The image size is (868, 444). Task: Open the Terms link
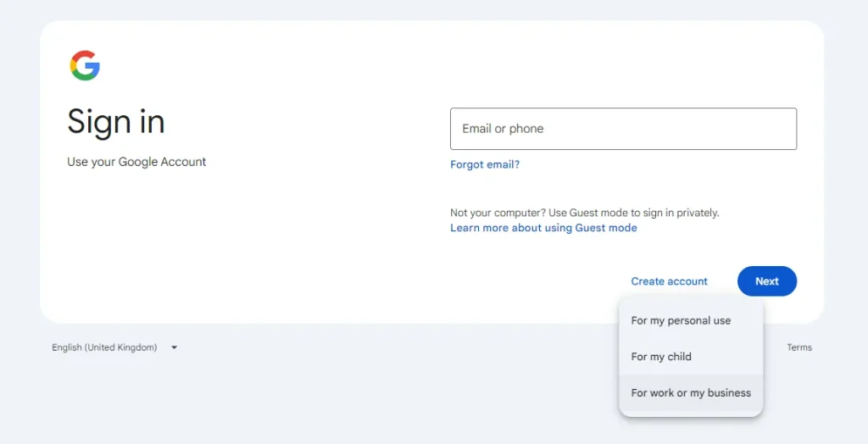799,347
